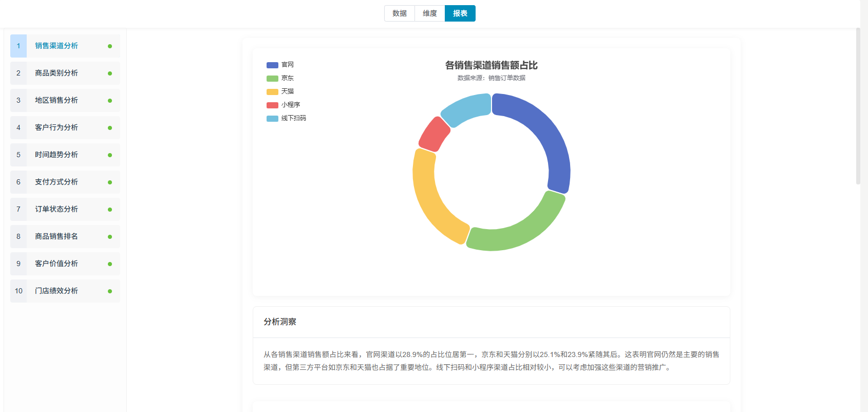Select the 报表 tab

pyautogui.click(x=460, y=13)
